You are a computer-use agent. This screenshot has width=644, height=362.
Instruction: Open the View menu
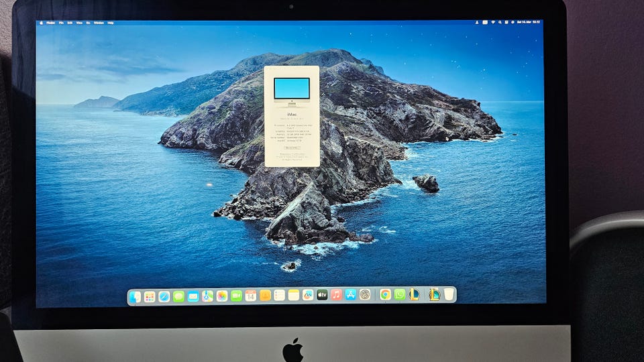[x=79, y=23]
